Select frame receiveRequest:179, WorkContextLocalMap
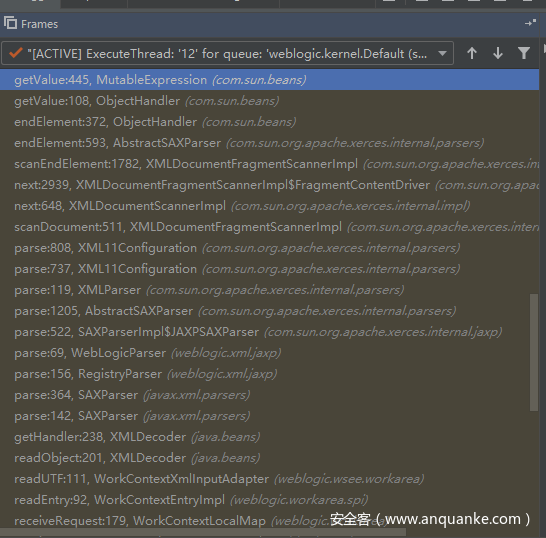Screen dimensions: 546x538 [270, 521]
